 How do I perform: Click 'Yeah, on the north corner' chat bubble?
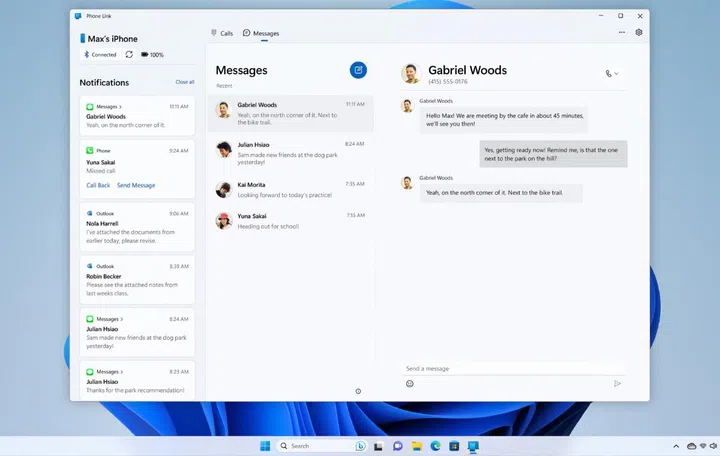(x=501, y=193)
